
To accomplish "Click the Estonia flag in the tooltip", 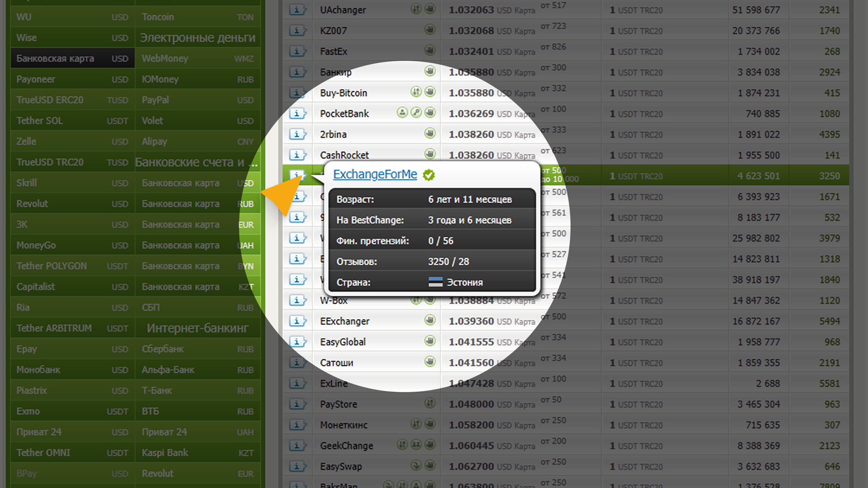I will point(435,282).
